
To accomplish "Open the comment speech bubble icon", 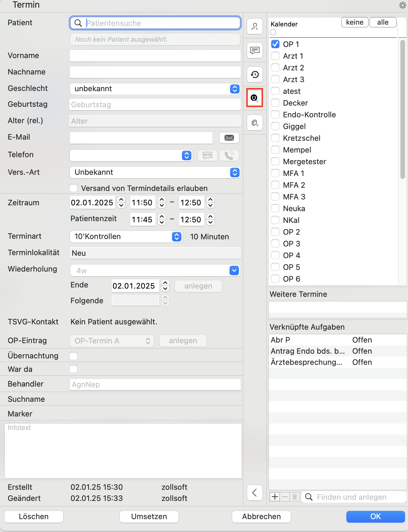I will pyautogui.click(x=254, y=50).
